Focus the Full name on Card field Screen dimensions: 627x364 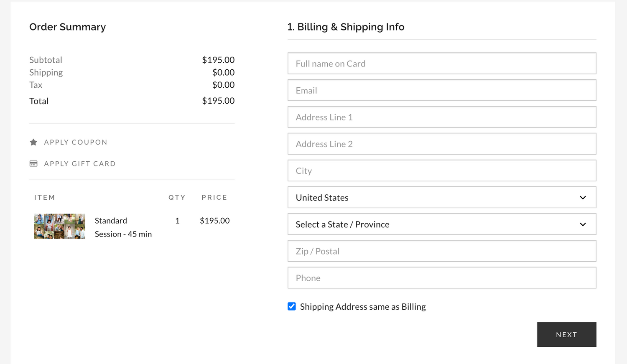(x=442, y=64)
